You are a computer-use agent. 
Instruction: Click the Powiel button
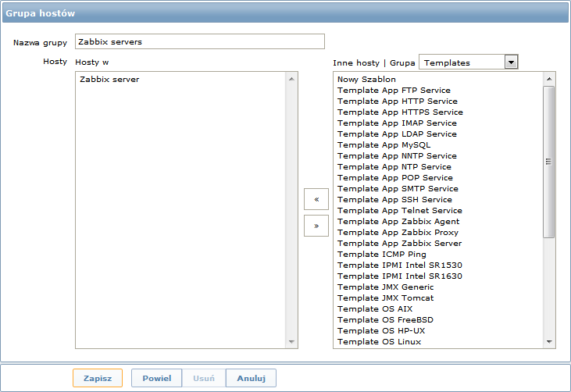(x=156, y=378)
